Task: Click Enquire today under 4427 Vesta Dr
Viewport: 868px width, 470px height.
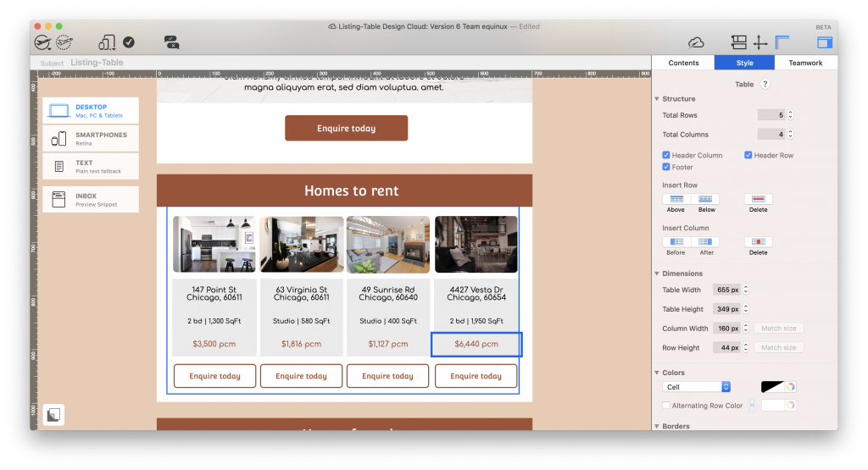Action: (x=476, y=376)
